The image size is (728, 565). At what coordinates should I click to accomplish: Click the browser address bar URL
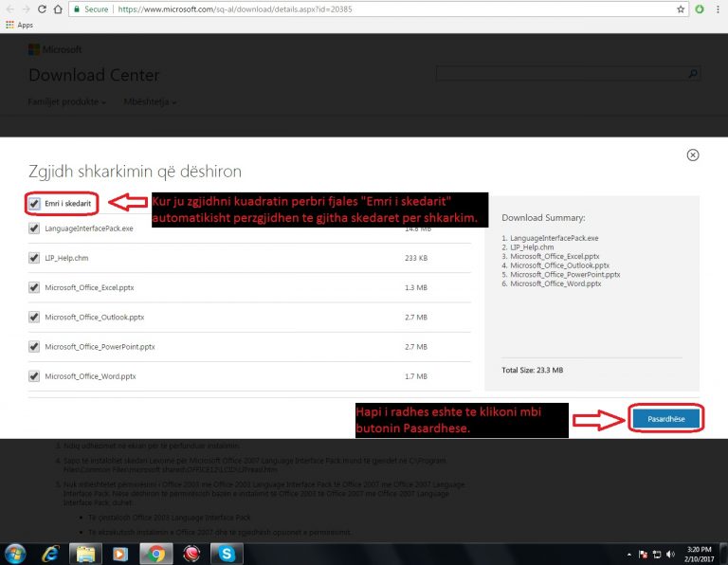click(235, 9)
